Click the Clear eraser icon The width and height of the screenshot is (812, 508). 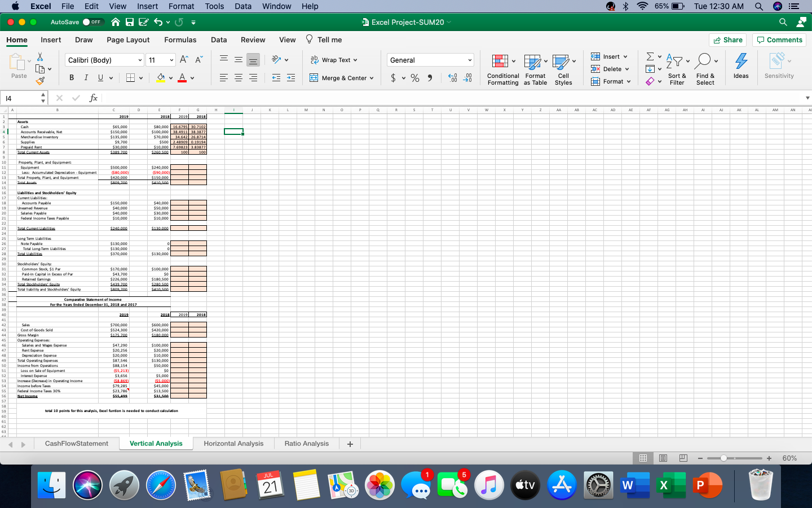(650, 81)
